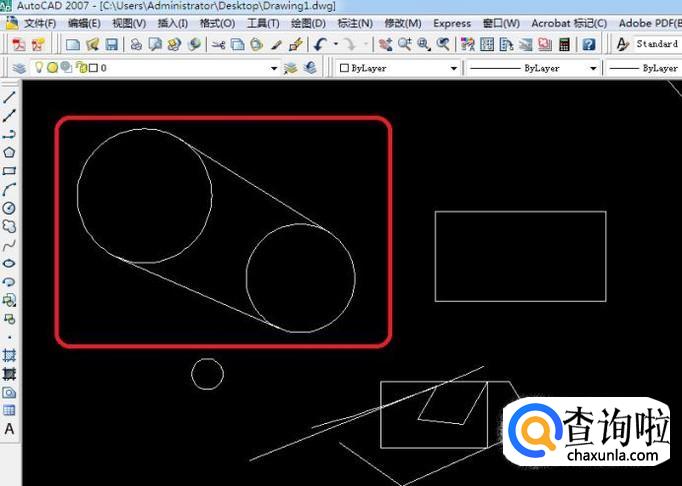Undo the last action
Image resolution: width=682 pixels, height=486 pixels.
[x=321, y=44]
